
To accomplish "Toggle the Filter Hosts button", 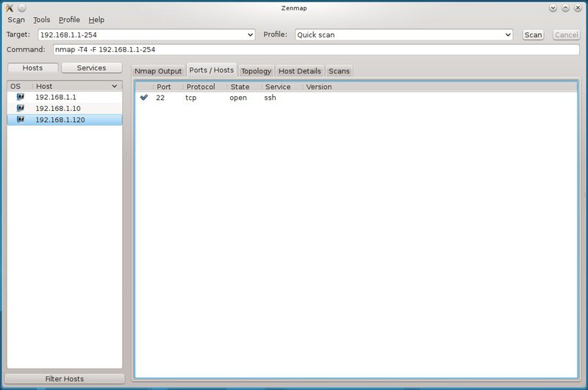I will [65, 379].
